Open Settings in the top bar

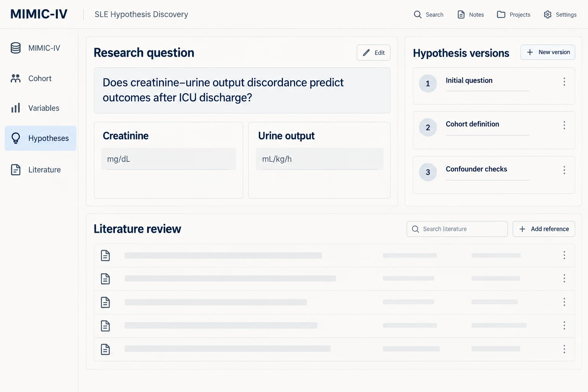[x=560, y=15]
